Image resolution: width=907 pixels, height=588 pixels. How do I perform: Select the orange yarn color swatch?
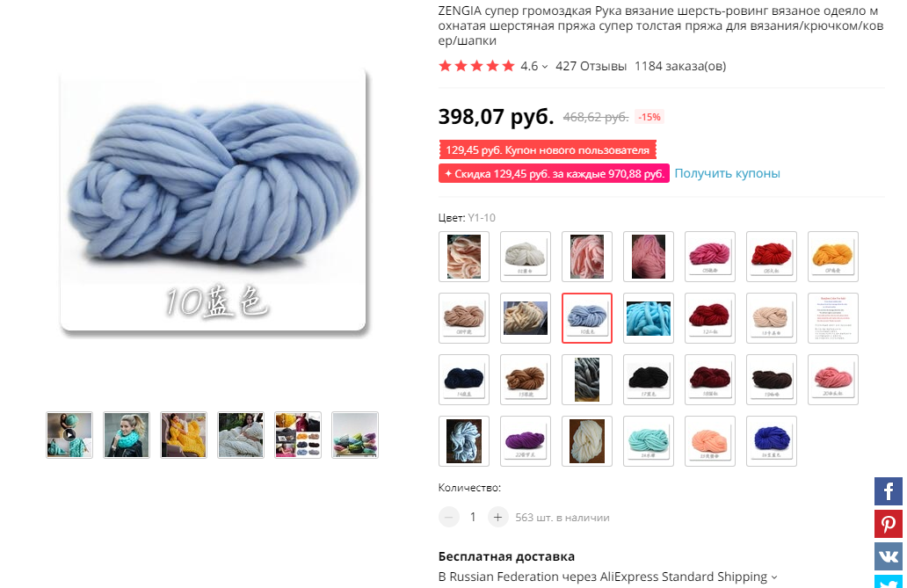click(832, 257)
